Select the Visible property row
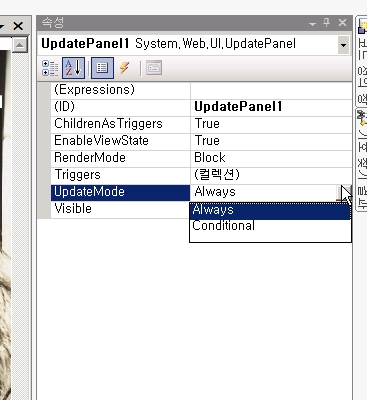Screen dimensions: 367x400 pyautogui.click(x=120, y=209)
